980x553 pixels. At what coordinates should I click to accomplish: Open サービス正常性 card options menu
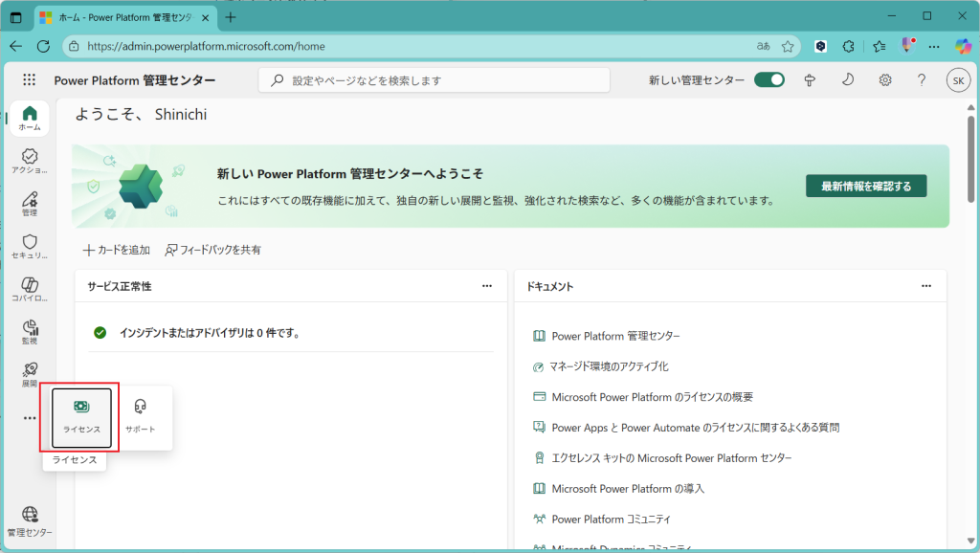coord(487,286)
